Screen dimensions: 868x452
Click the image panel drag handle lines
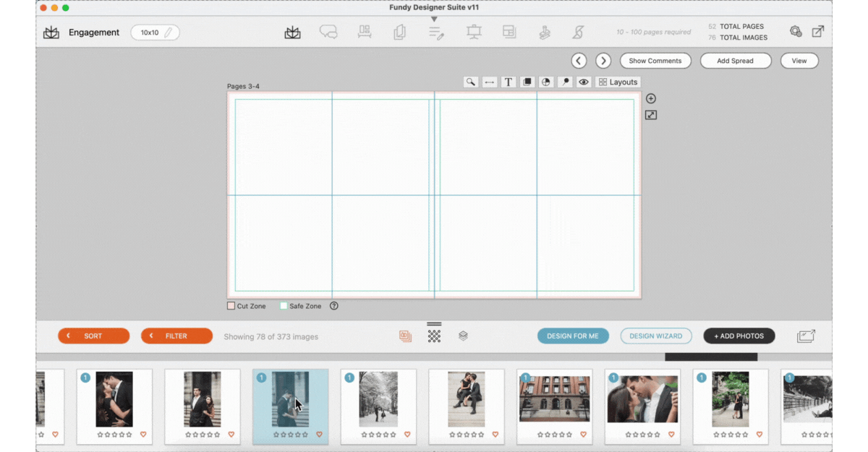tap(434, 324)
